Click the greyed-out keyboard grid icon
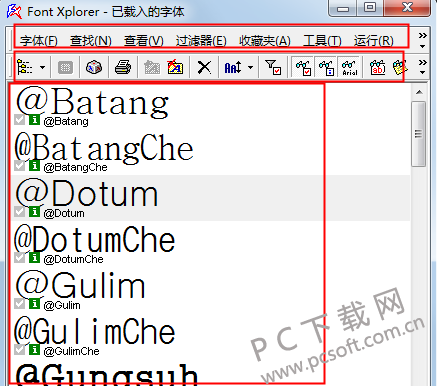437x386 pixels. coord(65,68)
